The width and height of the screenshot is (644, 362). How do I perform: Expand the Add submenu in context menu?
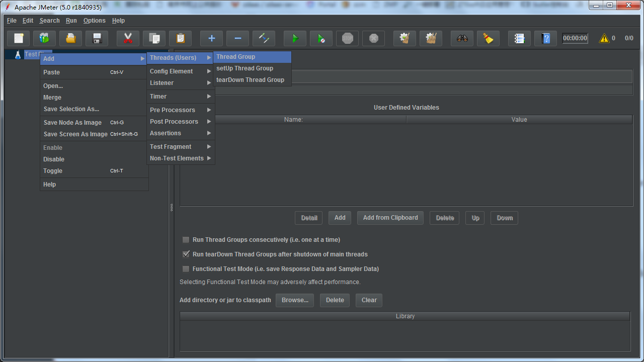tap(94, 59)
